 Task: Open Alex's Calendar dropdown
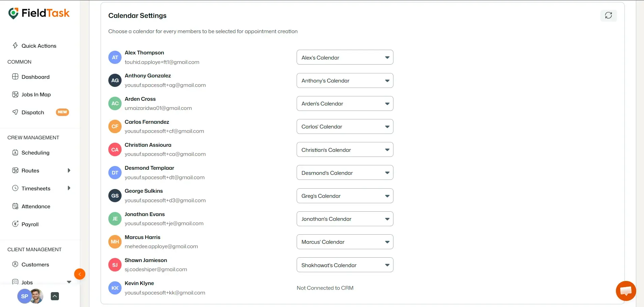345,57
